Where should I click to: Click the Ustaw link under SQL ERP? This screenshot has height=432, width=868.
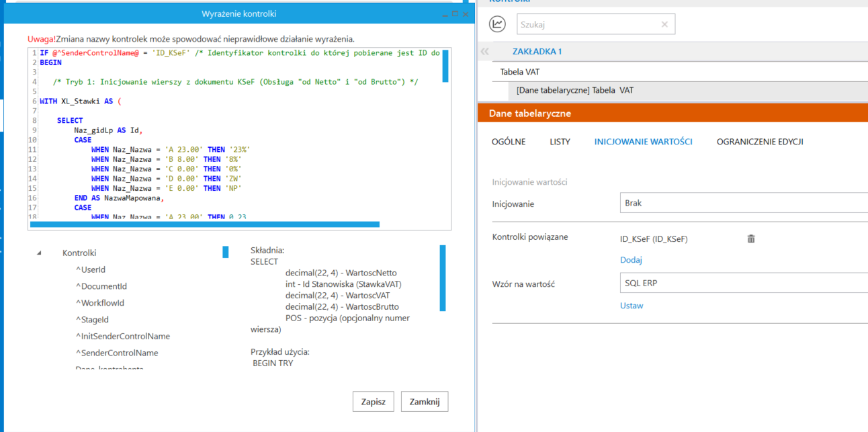(631, 306)
